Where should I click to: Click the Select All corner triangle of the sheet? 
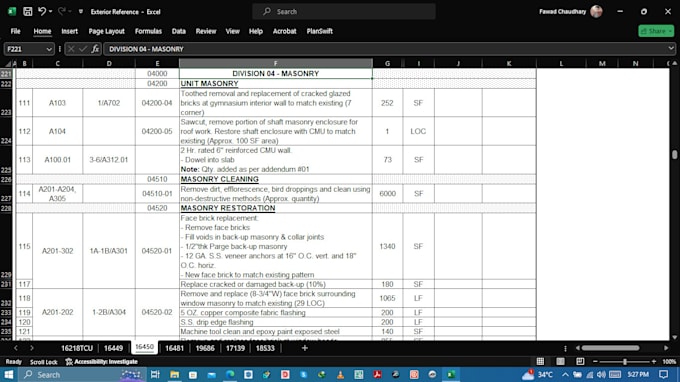coord(8,64)
